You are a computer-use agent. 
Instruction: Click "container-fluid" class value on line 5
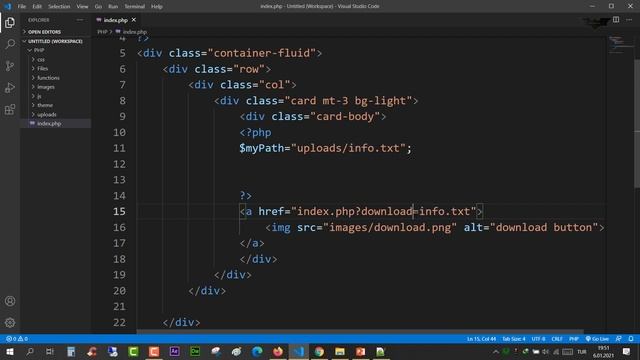coord(262,53)
